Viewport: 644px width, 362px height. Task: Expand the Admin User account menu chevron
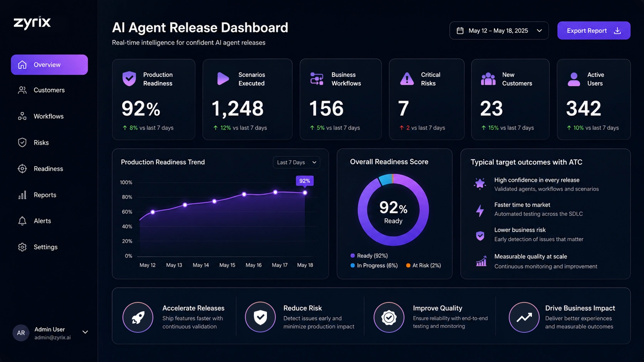86,332
